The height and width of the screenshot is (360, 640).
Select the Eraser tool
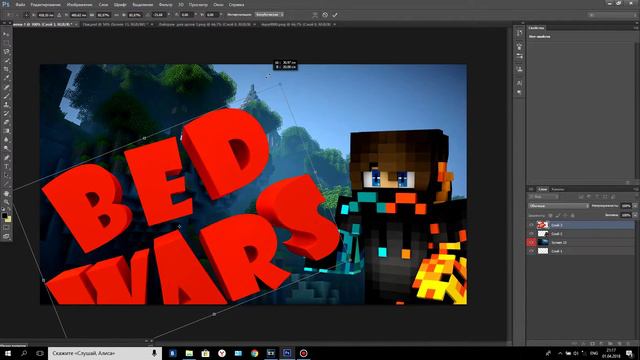[6, 122]
